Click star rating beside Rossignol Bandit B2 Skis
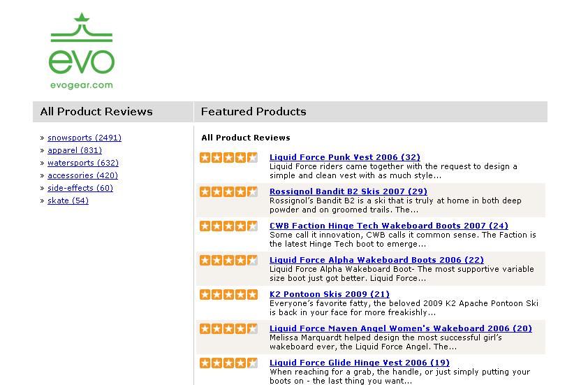588x385 pixels. [x=228, y=192]
